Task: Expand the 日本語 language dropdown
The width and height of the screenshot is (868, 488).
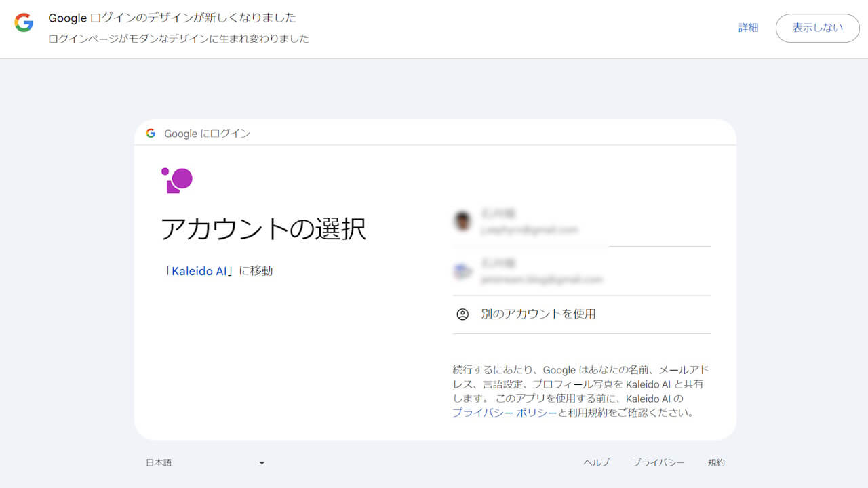Action: tap(205, 463)
